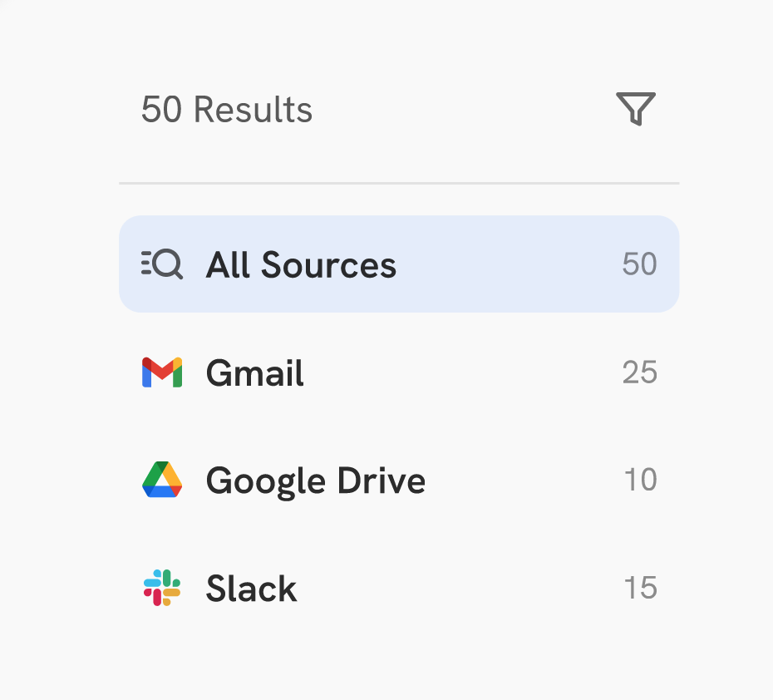Click the Slack text label
This screenshot has width=773, height=700.
point(251,588)
